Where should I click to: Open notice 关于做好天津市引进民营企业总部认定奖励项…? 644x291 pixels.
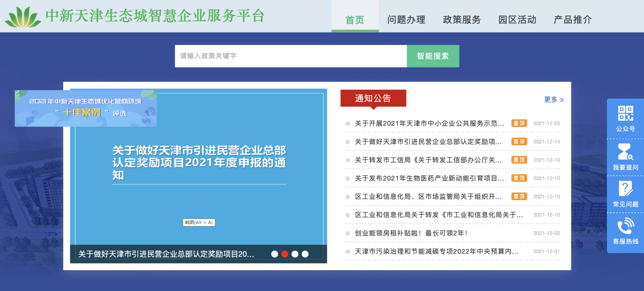(428, 142)
